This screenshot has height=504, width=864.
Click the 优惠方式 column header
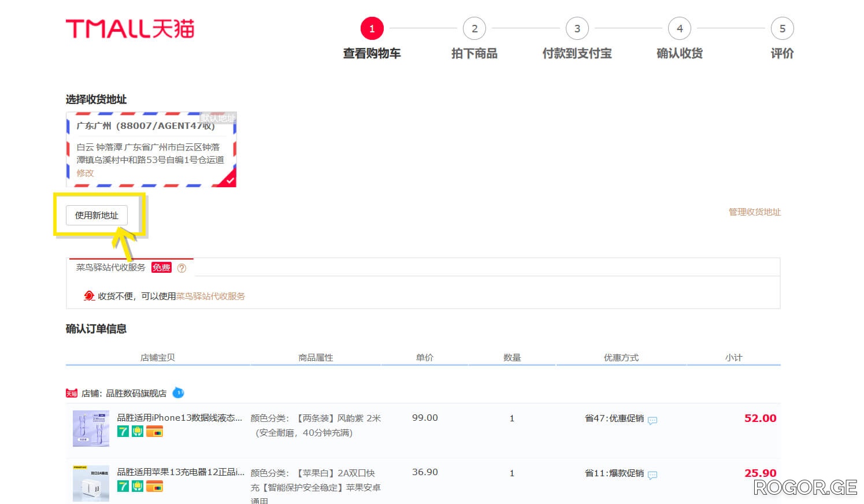tap(621, 358)
